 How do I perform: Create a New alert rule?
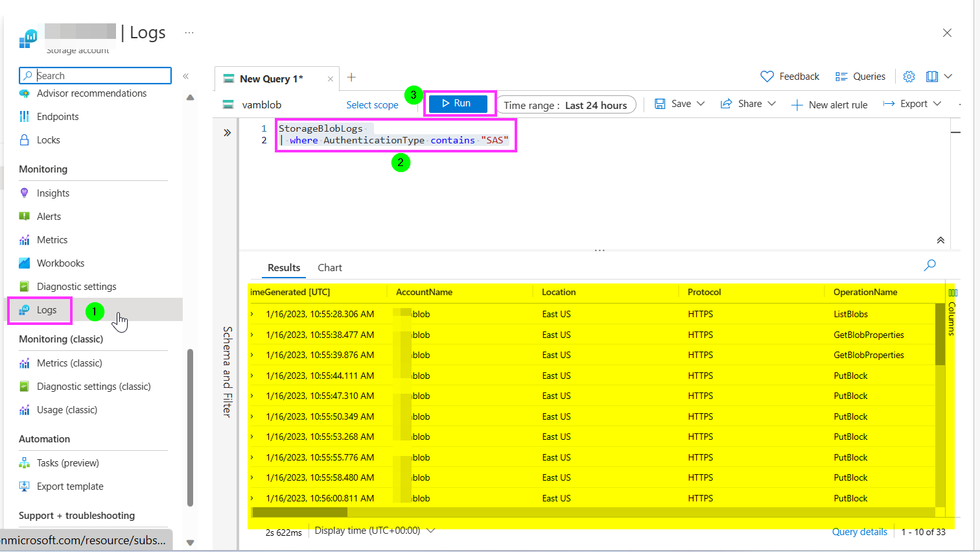coord(830,104)
